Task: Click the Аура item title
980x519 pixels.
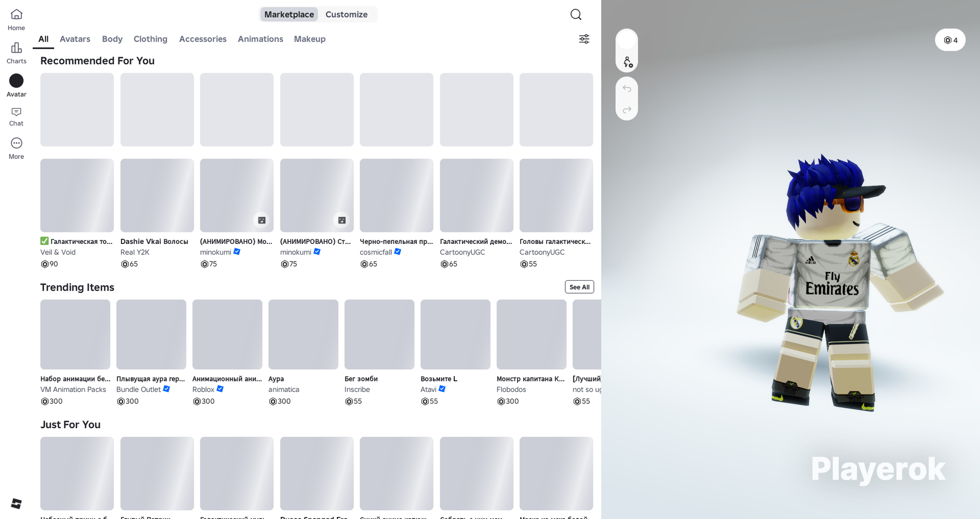Action: click(x=276, y=379)
